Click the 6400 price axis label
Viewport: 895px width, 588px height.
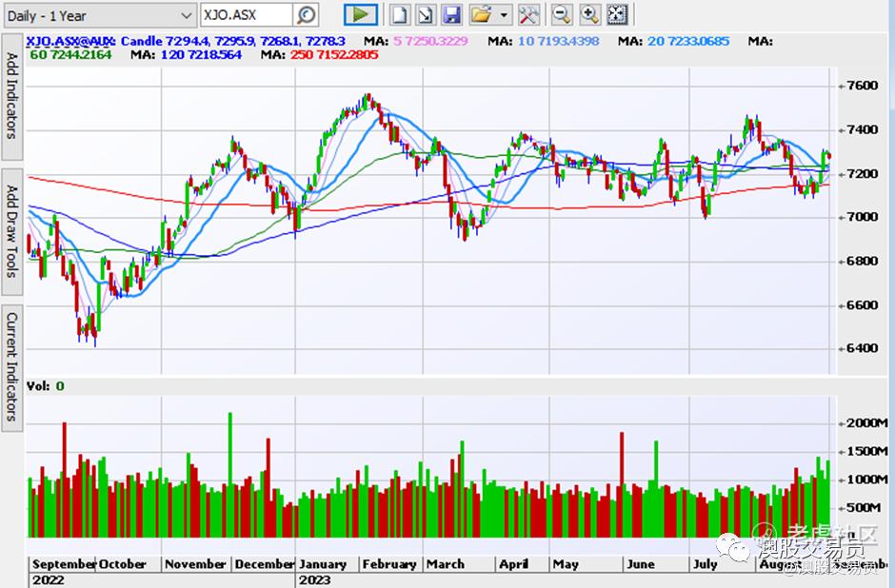point(862,348)
